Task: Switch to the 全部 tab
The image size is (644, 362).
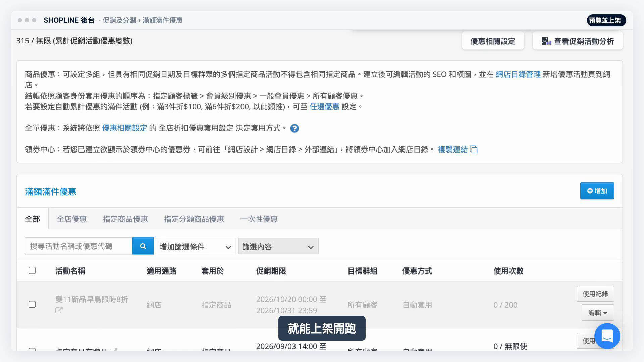Action: click(x=33, y=219)
